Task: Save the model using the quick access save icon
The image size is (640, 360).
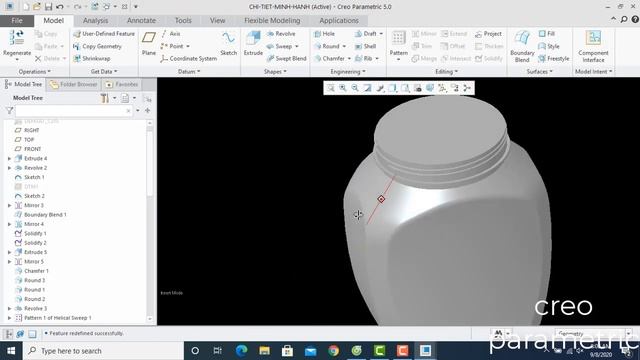Action: 48,7
